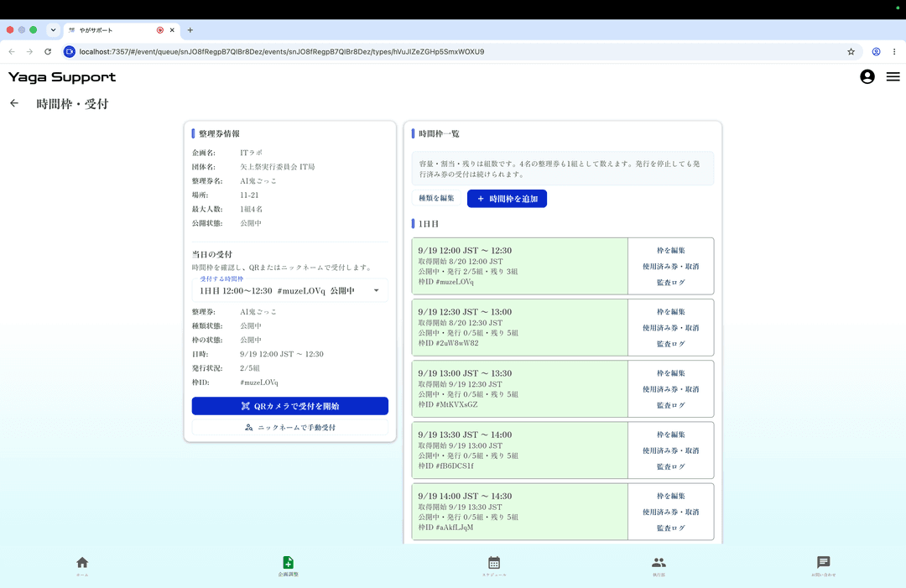Go back using the arrow beside 時間枠・受付
Screen dimensions: 906x588
point(14,103)
